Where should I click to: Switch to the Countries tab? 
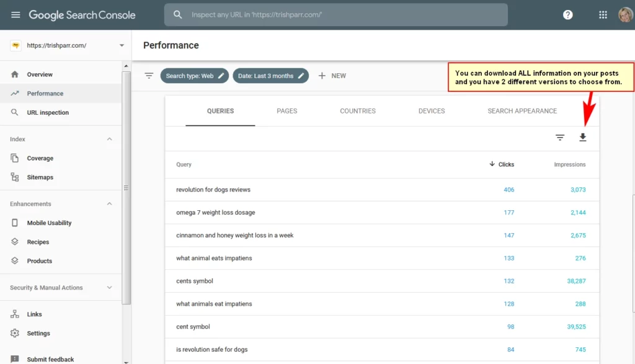[x=358, y=111]
